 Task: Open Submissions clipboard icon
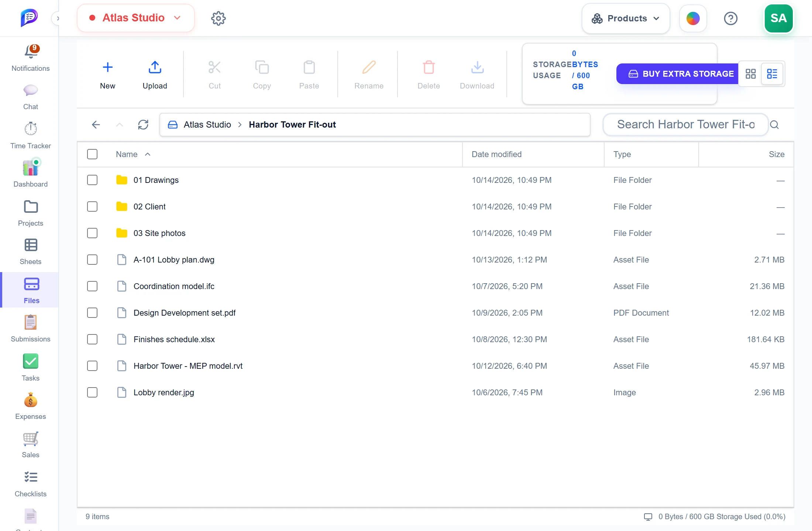tap(31, 323)
